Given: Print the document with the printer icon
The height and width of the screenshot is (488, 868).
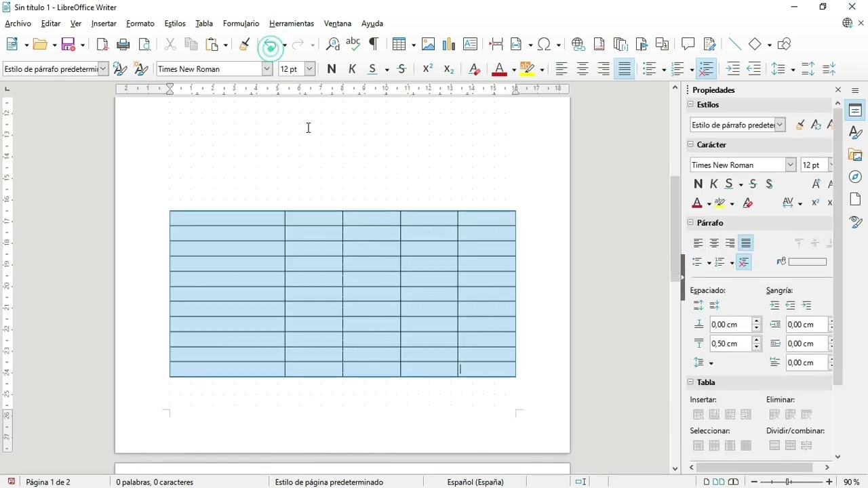Looking at the screenshot, I should pos(123,45).
